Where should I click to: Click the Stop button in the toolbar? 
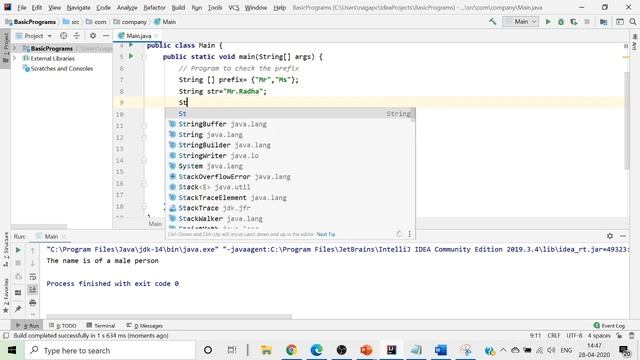coord(587,22)
